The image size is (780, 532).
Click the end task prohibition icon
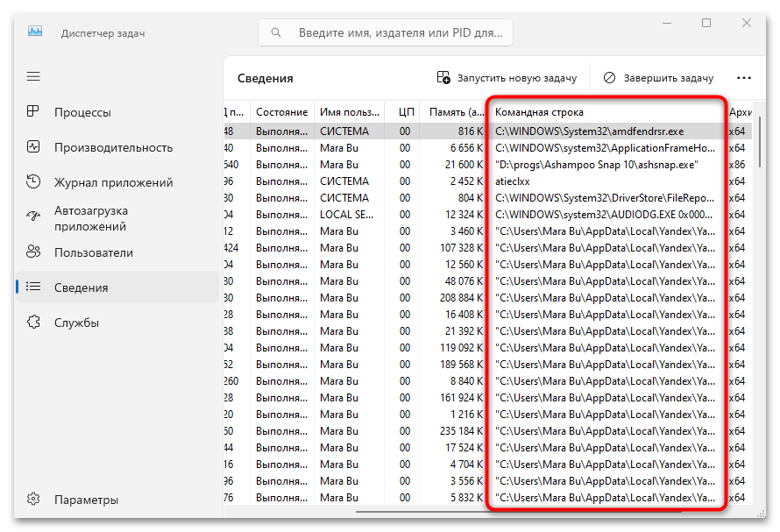[x=609, y=78]
